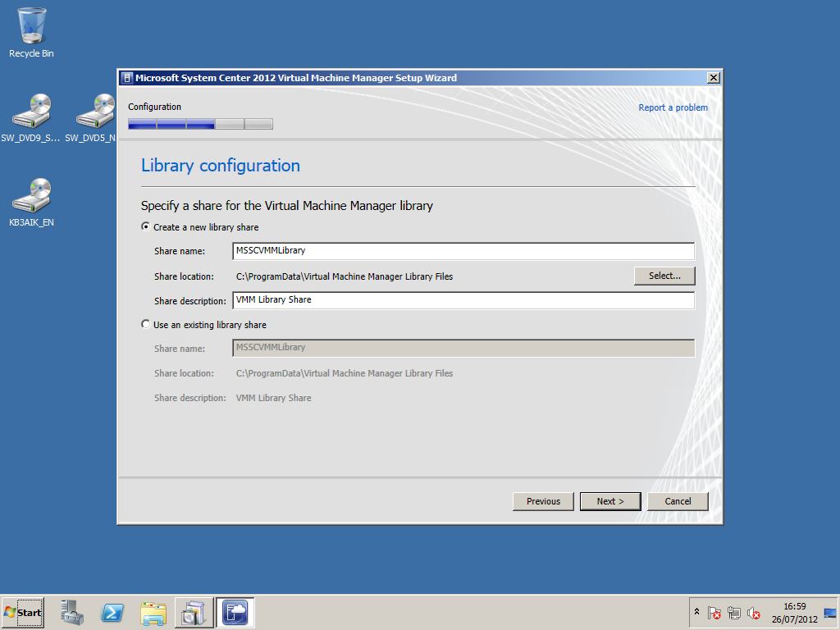Close the VMM Setup Wizard window
Viewport: 840px width, 630px height.
(713, 78)
